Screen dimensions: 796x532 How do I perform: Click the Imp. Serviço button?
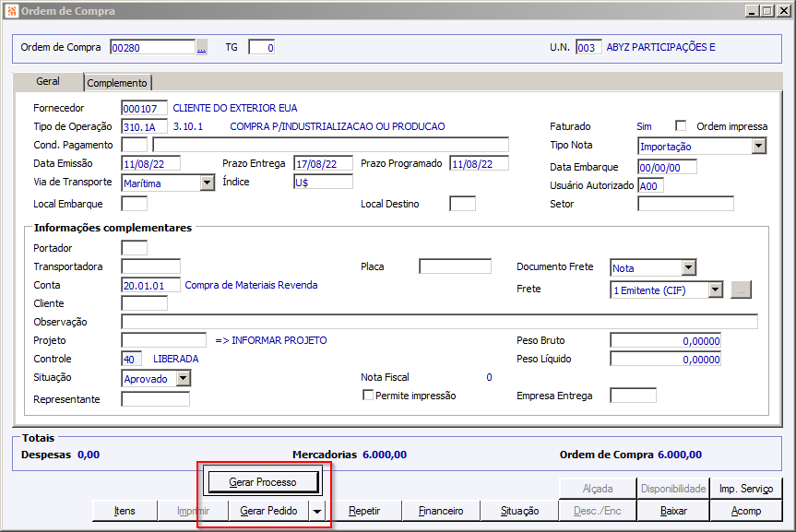point(746,489)
